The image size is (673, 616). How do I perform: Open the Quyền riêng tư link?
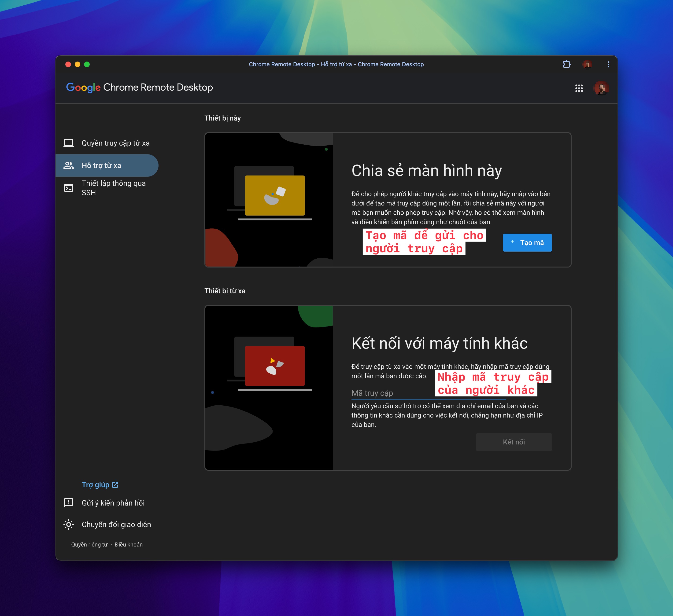(89, 544)
